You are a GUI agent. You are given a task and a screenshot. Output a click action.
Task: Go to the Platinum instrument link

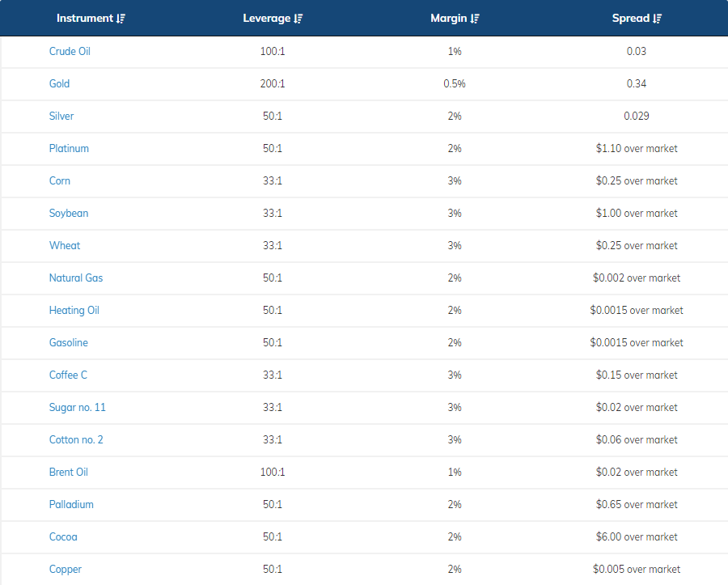pos(69,148)
